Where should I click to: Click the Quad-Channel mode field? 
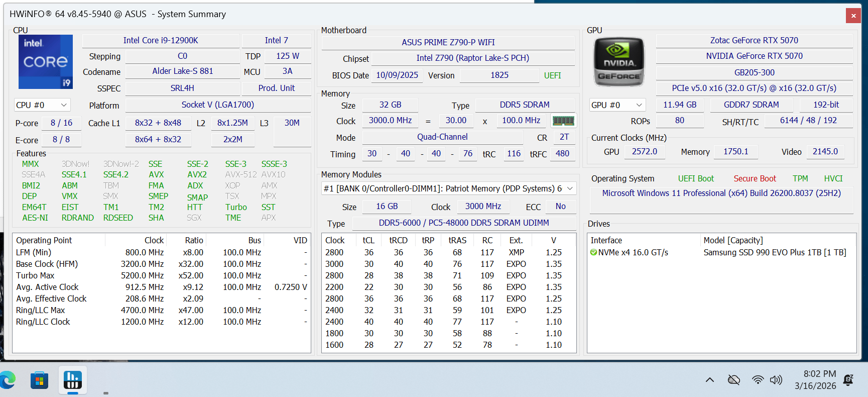pyautogui.click(x=442, y=137)
